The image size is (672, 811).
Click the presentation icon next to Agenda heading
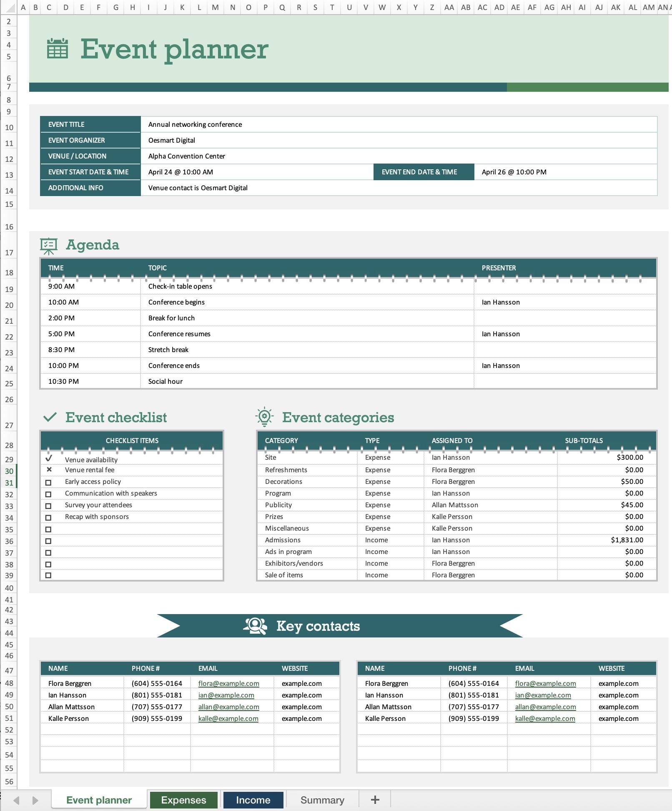(x=48, y=246)
